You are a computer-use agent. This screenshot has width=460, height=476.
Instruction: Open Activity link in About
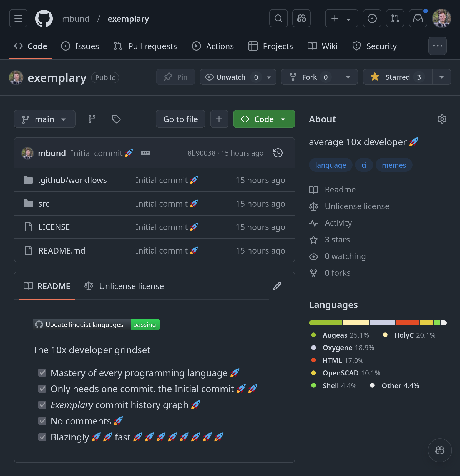point(331,223)
